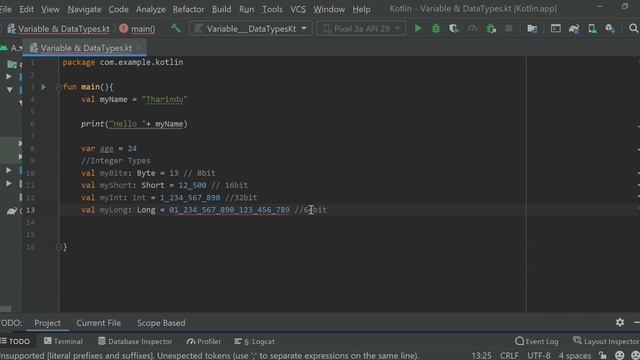Open the Tools menu

click(272, 9)
